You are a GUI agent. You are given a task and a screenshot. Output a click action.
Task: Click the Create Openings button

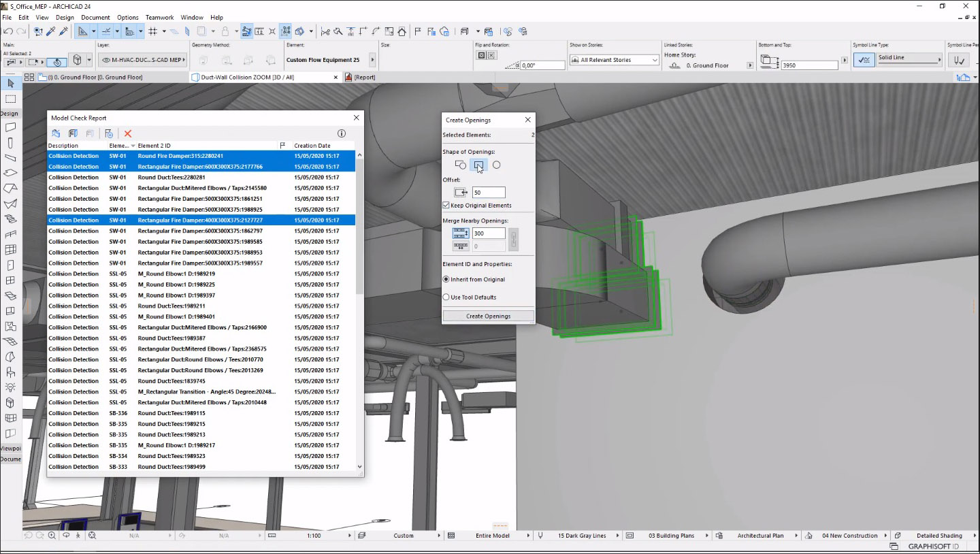488,316
